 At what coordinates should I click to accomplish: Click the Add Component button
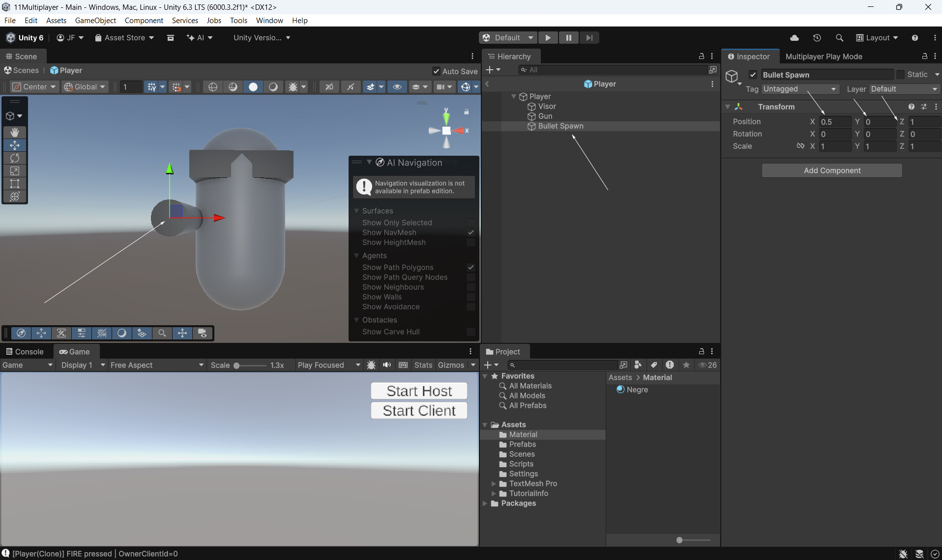[x=832, y=170]
